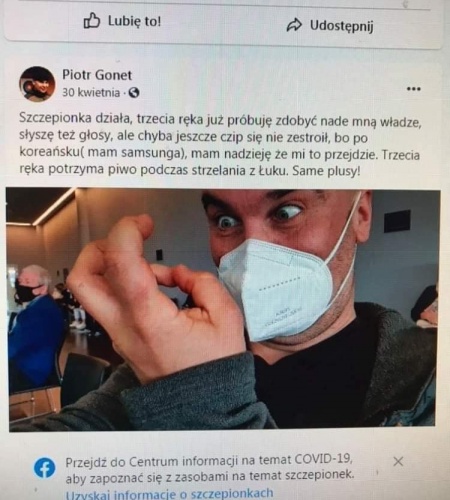450x500 pixels.
Task: Open the 'Piotr Gonet' profile name link
Action: [97, 75]
